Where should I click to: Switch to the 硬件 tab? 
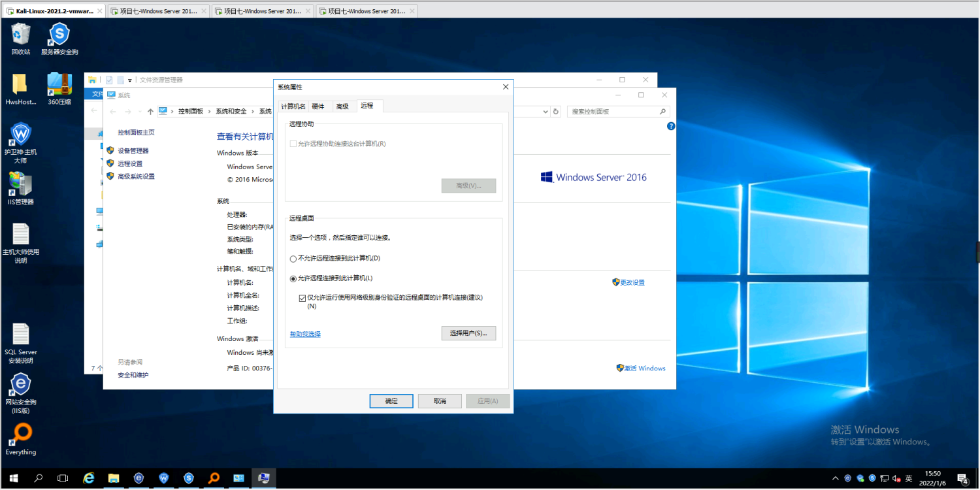pyautogui.click(x=318, y=106)
